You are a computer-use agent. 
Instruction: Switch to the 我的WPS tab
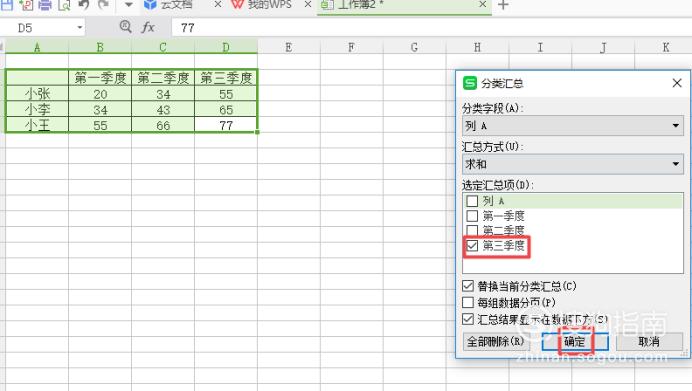[269, 5]
